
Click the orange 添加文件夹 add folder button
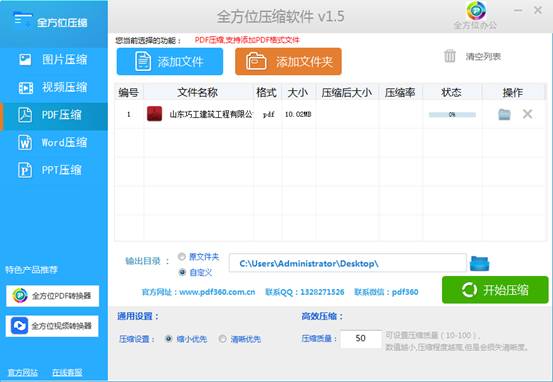coord(288,62)
